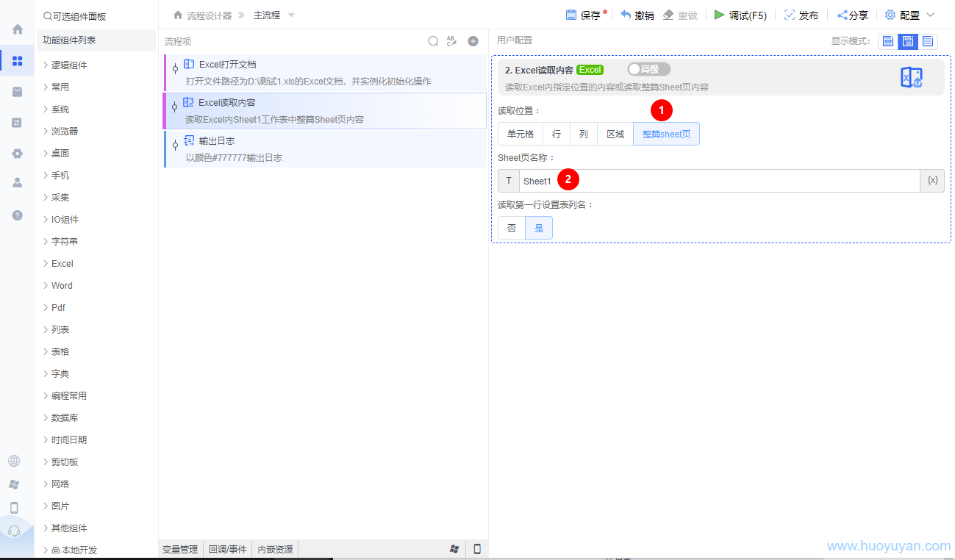Choose 否 for first row as column names

point(512,228)
